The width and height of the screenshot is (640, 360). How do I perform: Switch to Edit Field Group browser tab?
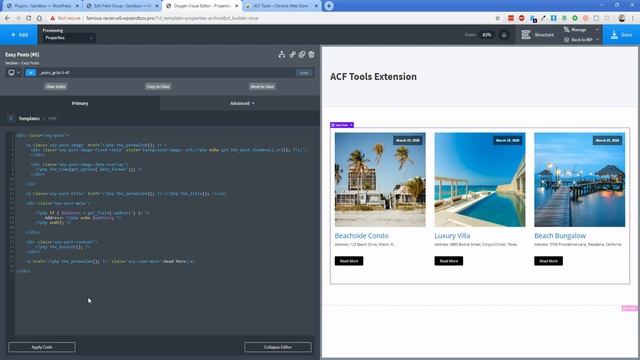pyautogui.click(x=122, y=6)
